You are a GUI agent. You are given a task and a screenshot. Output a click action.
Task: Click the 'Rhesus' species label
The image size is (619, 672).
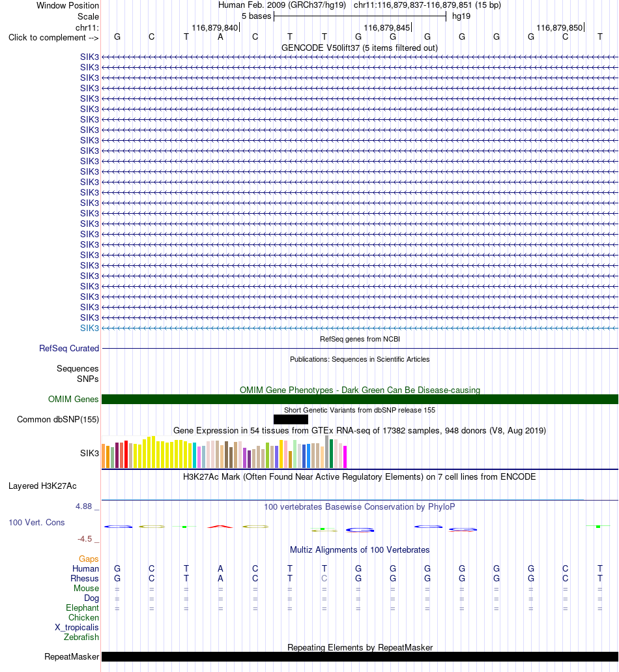[85, 579]
